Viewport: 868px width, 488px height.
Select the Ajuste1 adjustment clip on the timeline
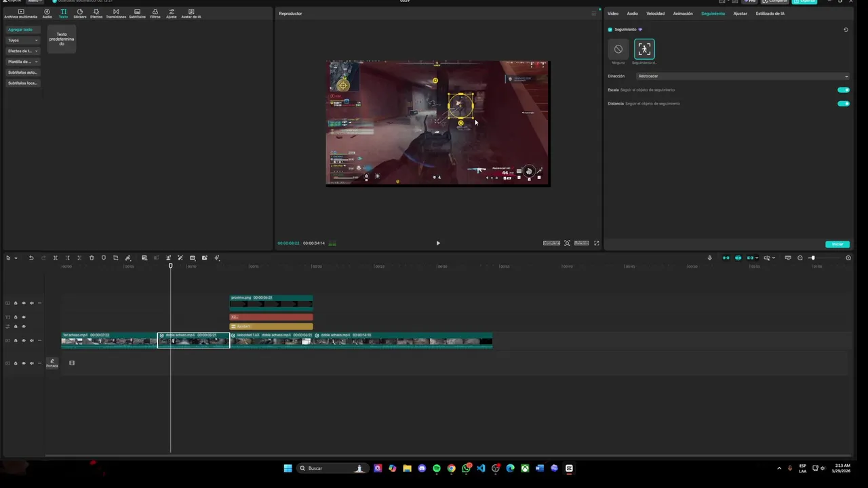coord(271,326)
